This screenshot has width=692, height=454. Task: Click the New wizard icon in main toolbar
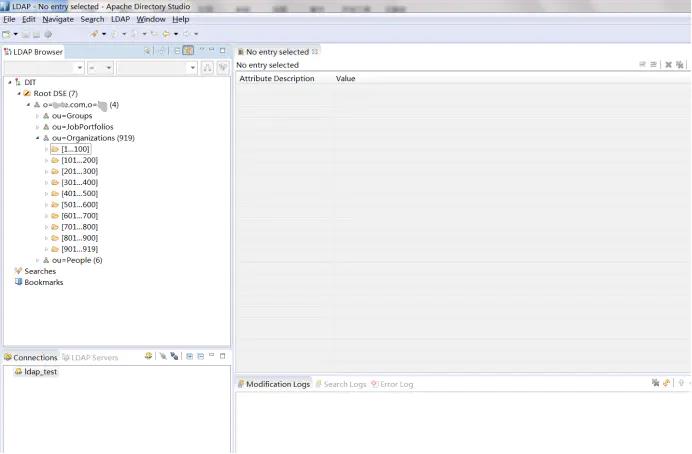tap(7, 34)
